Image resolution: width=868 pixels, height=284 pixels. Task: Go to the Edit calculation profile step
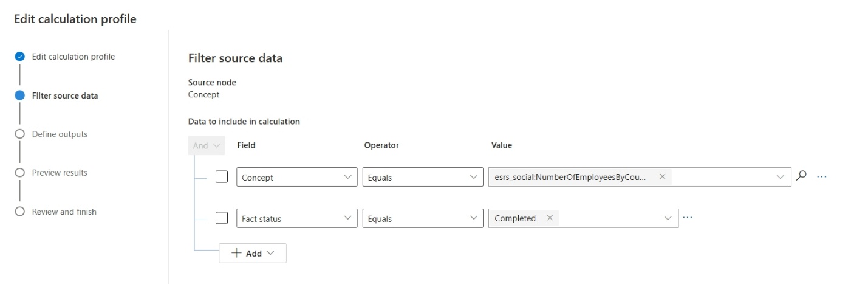(x=73, y=57)
